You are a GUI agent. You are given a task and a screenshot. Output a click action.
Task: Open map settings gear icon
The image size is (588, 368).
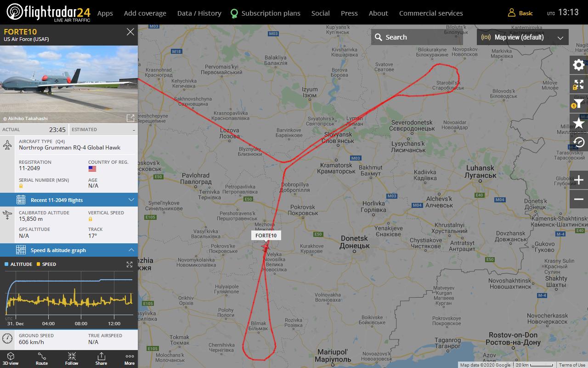pyautogui.click(x=579, y=65)
